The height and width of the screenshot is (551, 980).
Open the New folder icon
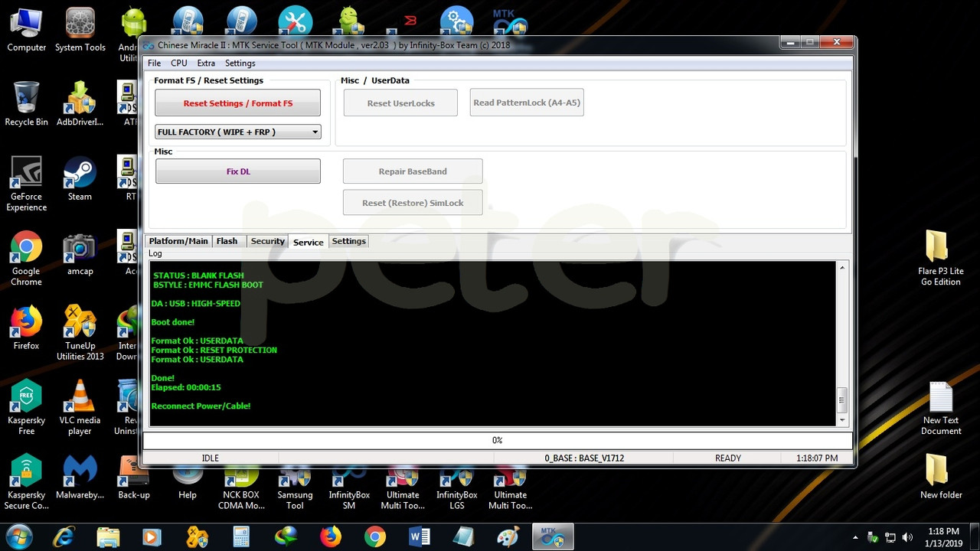(941, 478)
